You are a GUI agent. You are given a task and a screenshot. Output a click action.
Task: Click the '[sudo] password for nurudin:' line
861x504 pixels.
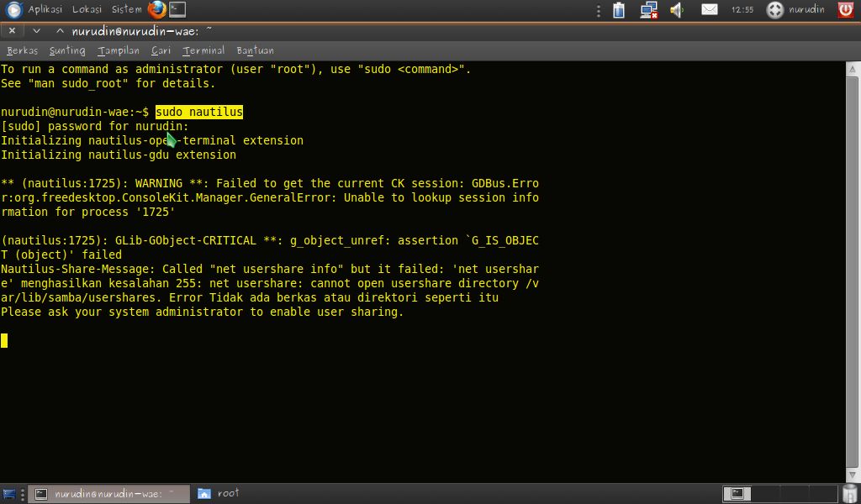pyautogui.click(x=94, y=126)
